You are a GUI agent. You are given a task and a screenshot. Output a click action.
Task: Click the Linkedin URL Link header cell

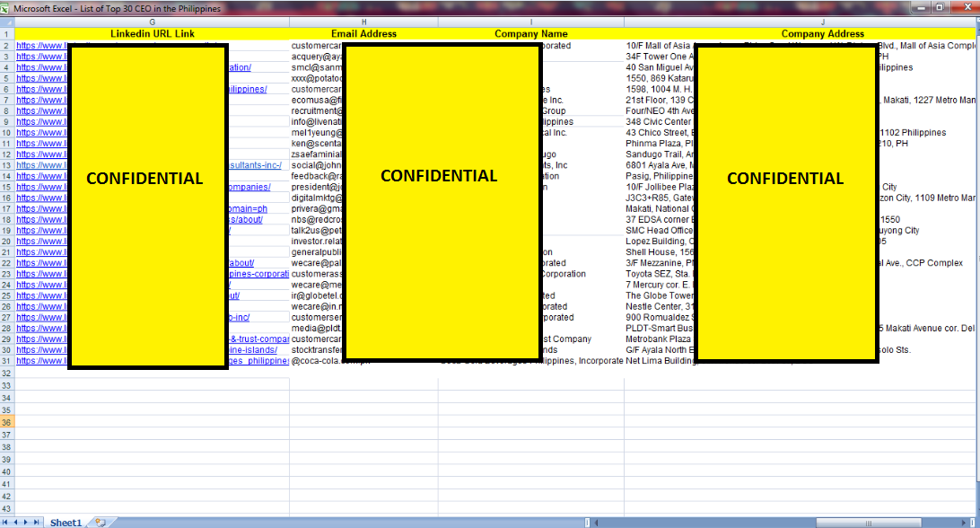152,34
